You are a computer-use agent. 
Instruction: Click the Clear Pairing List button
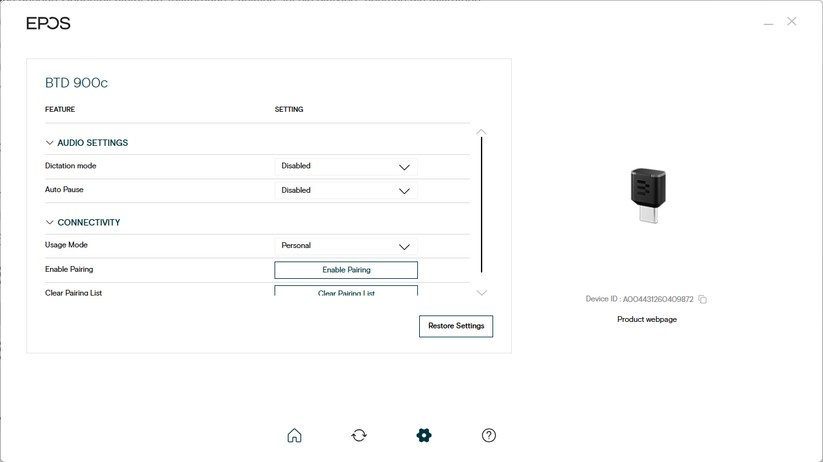click(x=346, y=291)
